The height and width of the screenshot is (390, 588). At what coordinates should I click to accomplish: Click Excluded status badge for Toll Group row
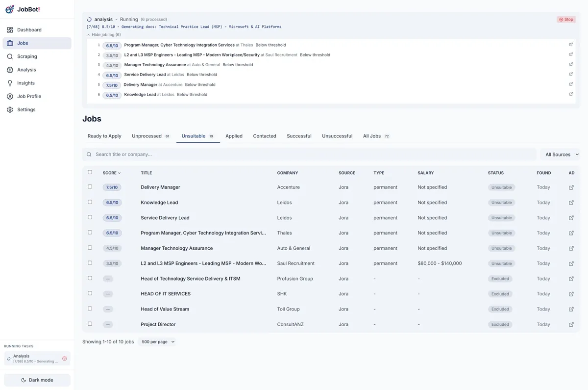(x=500, y=309)
